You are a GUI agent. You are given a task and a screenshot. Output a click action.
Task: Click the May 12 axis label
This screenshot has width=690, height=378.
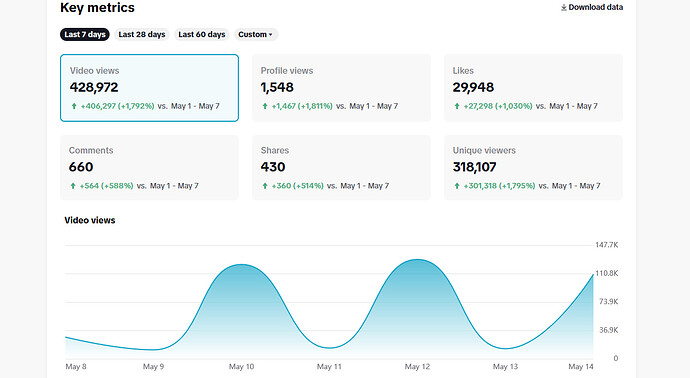click(417, 367)
